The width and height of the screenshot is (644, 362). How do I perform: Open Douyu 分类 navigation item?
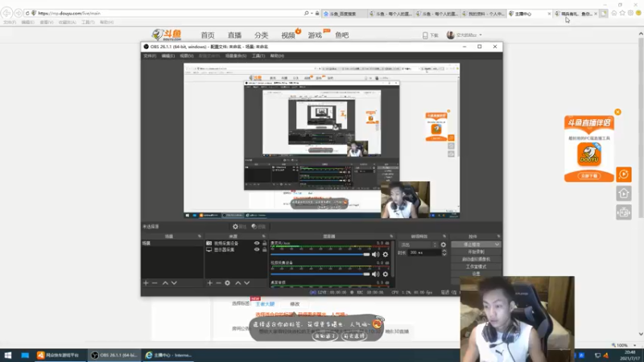click(x=261, y=35)
